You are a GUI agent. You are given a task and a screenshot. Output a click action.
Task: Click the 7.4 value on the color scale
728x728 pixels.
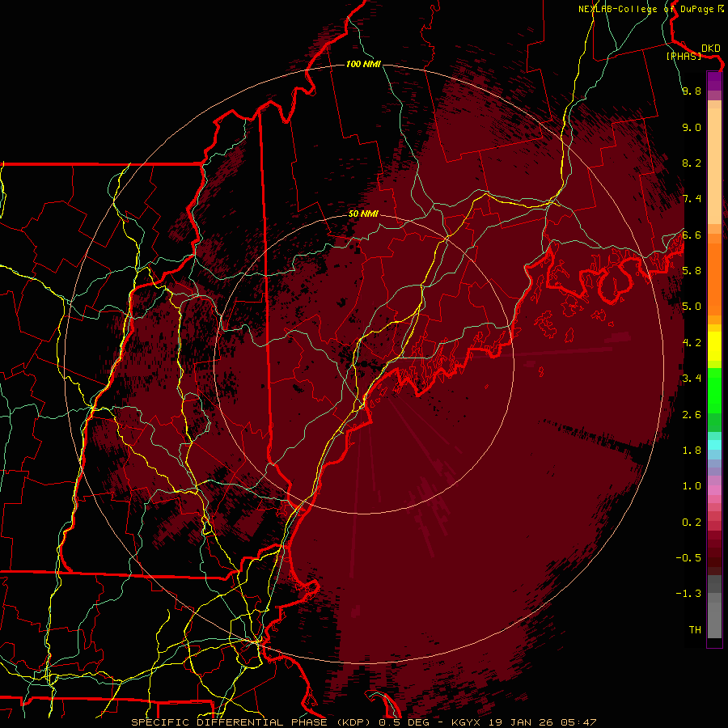(692, 199)
